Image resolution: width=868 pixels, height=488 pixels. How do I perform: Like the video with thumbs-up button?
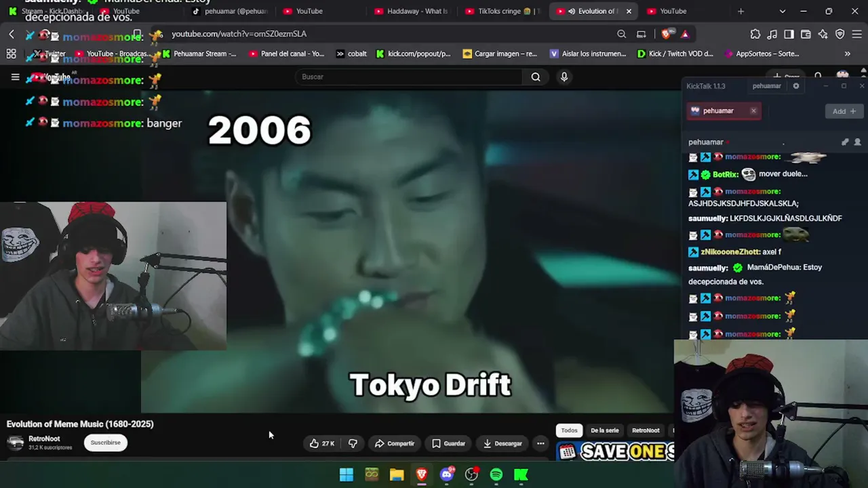pyautogui.click(x=322, y=443)
